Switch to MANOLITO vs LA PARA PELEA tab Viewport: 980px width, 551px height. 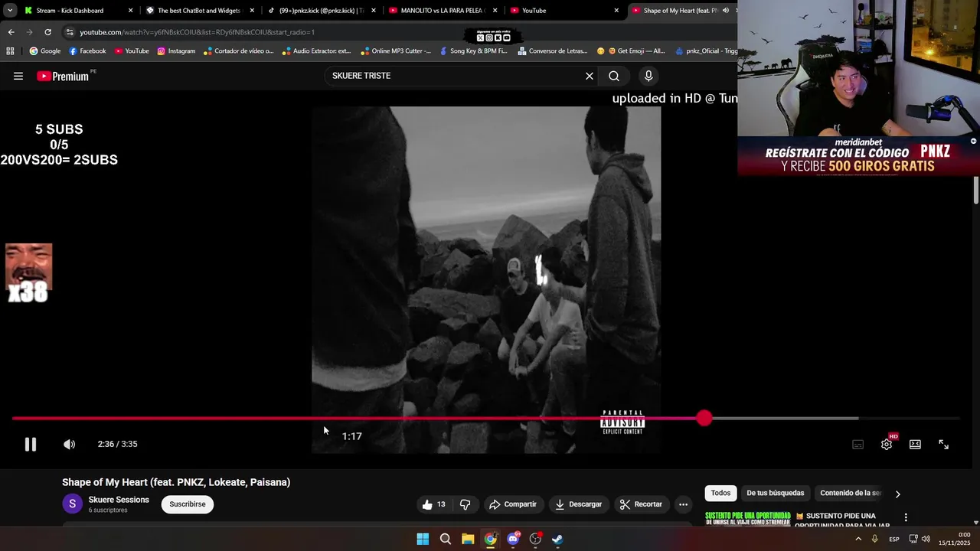click(442, 11)
